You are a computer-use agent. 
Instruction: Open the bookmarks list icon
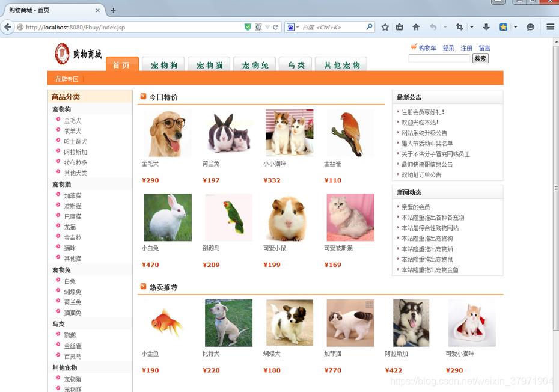[x=399, y=27]
